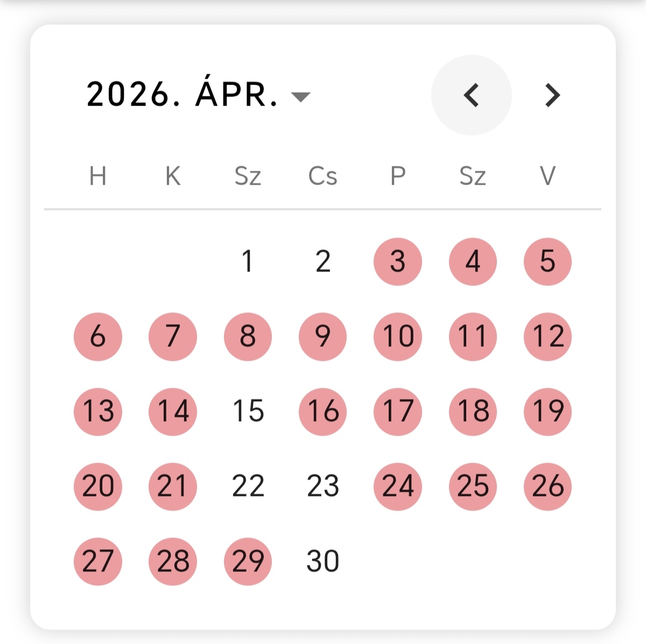Click the dropdown arrow beside ÁPR.
Viewport: 646px width, 644px height.
[x=300, y=97]
